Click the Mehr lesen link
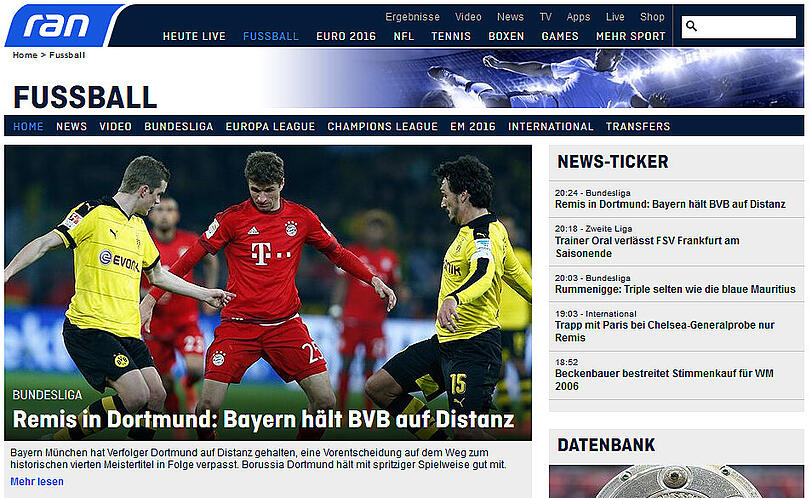 (37, 481)
